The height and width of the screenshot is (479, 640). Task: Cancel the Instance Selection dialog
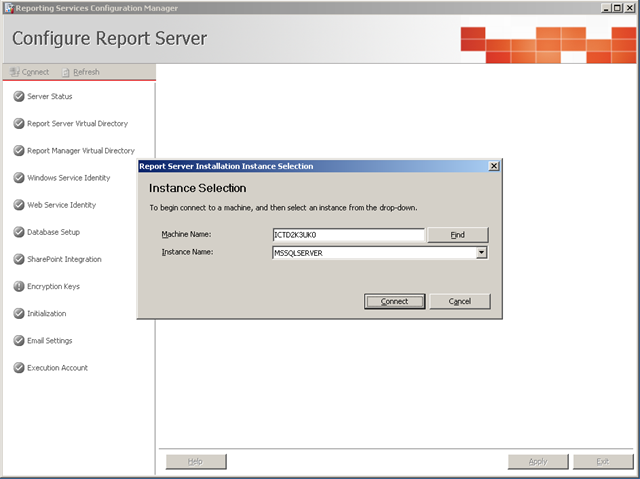[x=459, y=301]
